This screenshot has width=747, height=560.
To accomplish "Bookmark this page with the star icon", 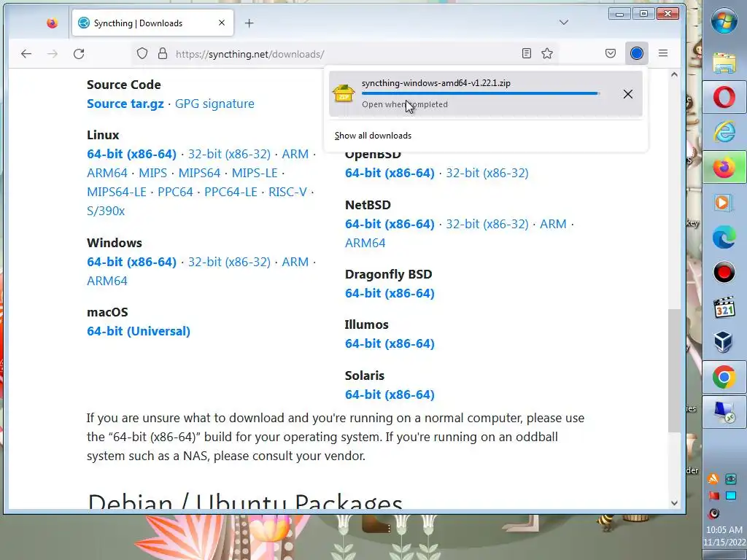I will (547, 53).
